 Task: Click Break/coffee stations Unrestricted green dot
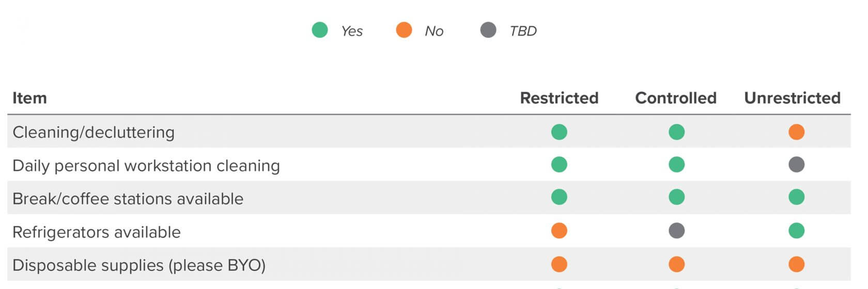tap(797, 197)
